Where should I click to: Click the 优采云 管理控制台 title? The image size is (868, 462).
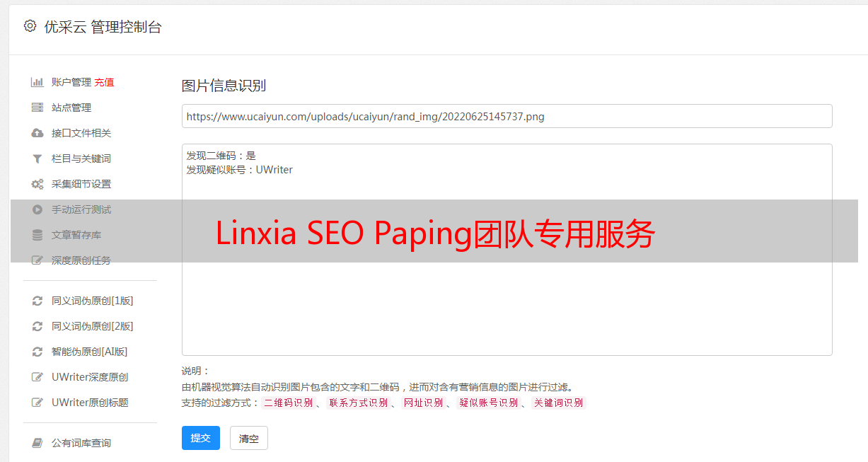click(103, 27)
